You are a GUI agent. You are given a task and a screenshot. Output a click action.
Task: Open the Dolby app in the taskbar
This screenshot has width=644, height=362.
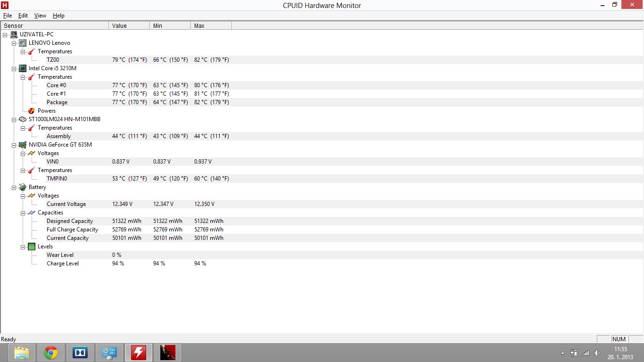[80, 353]
